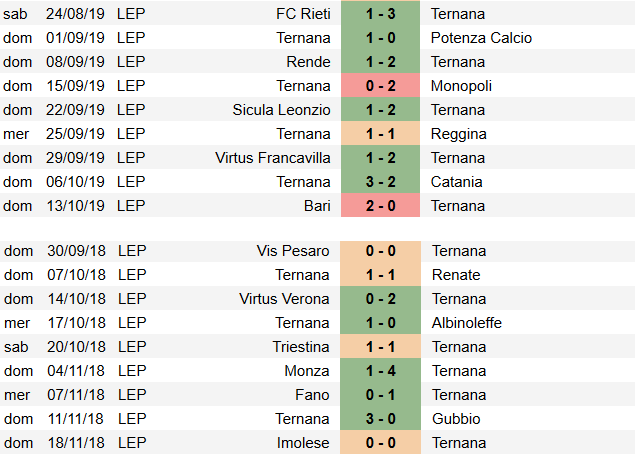Open the FC Rieti 1 - 3 score
Viewport: 635px width, 454px height.
(x=380, y=14)
